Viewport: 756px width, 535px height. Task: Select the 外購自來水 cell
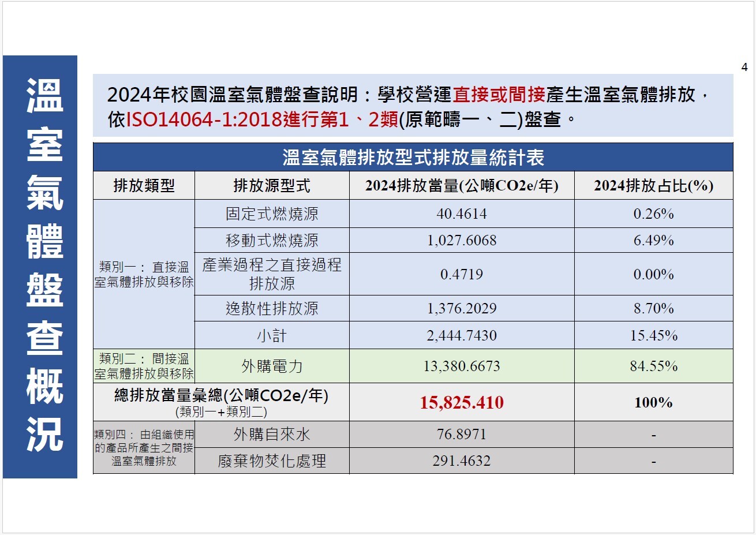click(x=272, y=435)
